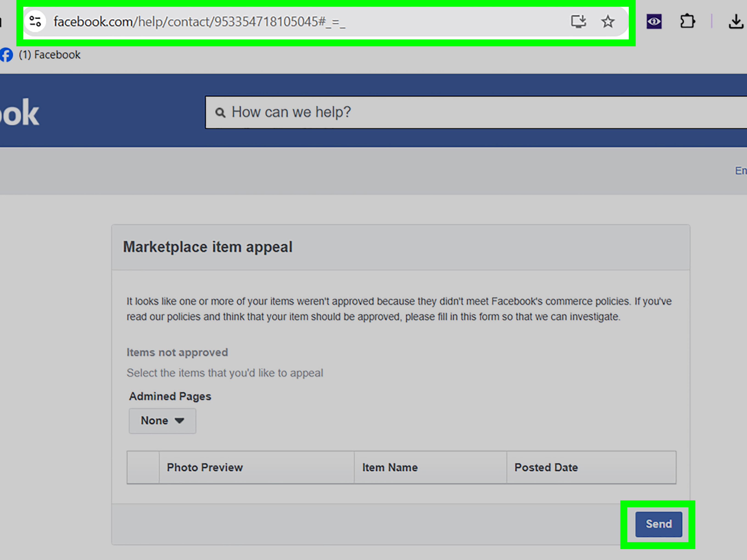Click the 'Items not approved' label
747x560 pixels.
[177, 352]
